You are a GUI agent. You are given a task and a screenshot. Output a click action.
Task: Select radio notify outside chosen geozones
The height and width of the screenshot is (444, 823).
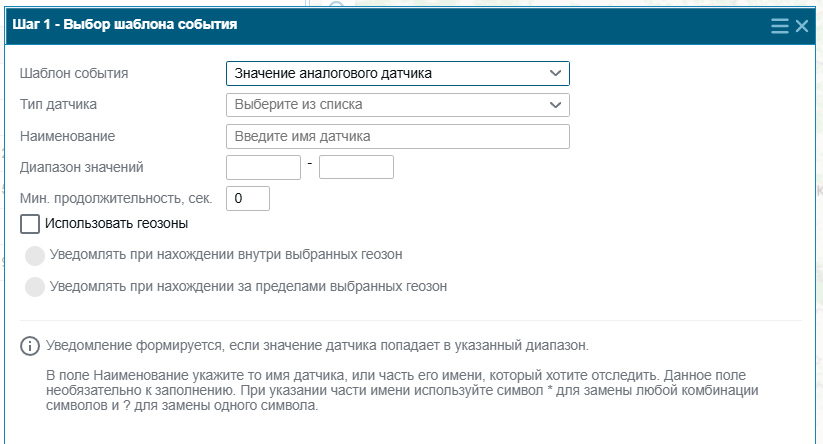tap(35, 287)
